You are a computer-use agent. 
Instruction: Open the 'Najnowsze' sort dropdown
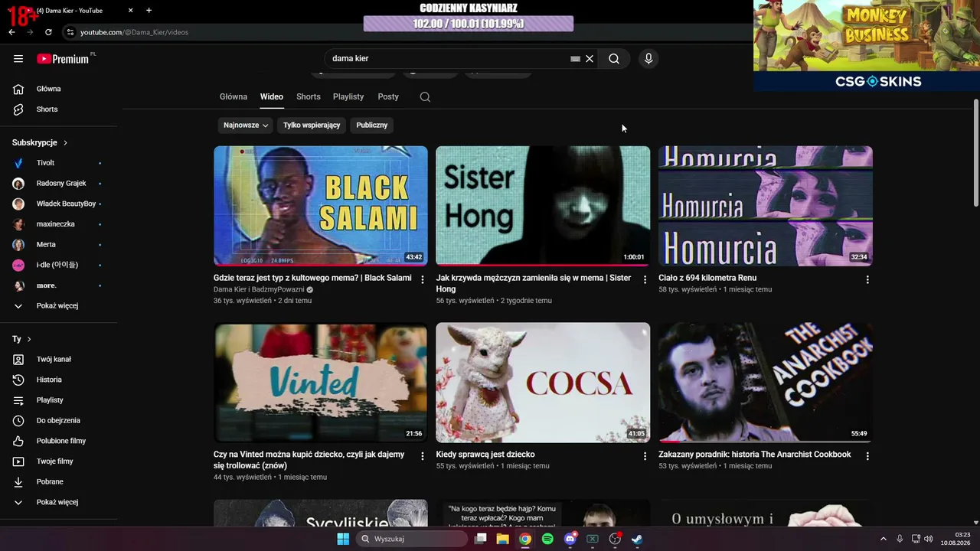click(x=246, y=126)
